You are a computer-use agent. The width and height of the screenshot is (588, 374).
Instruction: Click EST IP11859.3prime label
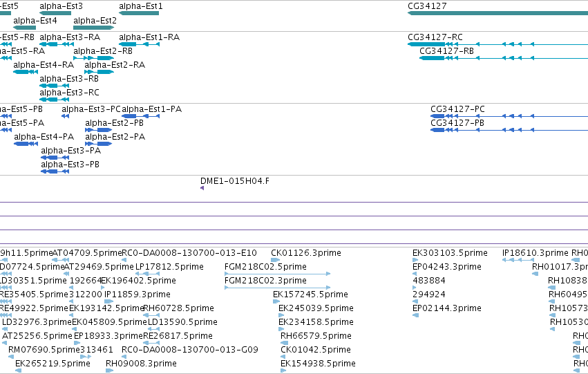(x=137, y=295)
